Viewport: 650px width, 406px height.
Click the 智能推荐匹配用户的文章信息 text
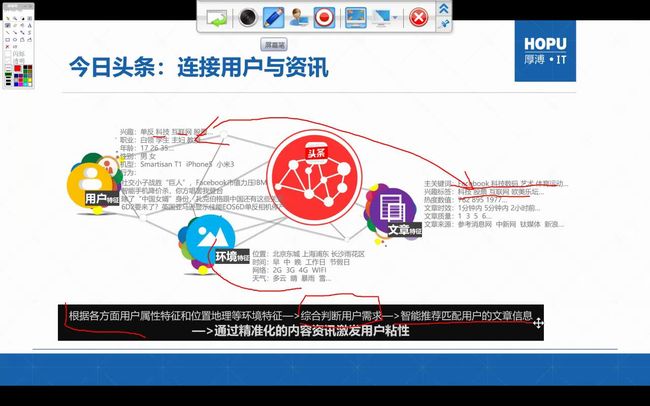pos(466,316)
